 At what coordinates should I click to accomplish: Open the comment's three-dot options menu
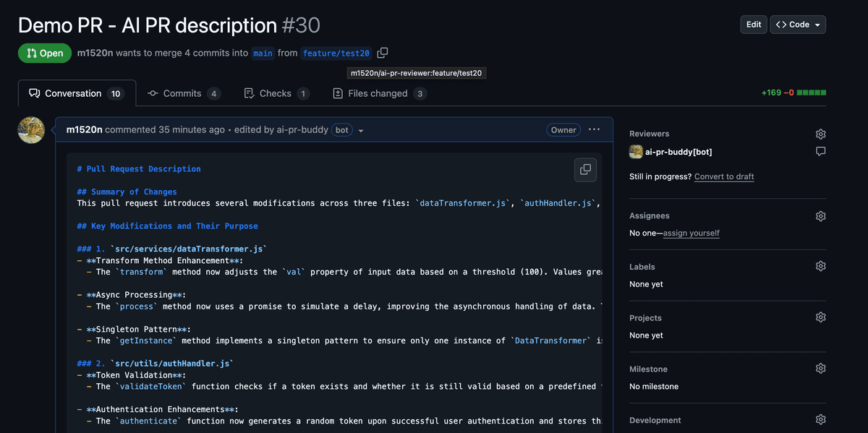tap(594, 130)
